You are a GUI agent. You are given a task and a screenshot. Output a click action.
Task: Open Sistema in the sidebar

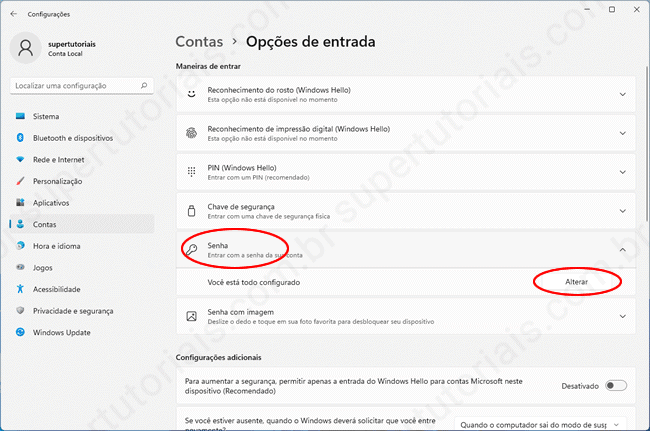pyautogui.click(x=45, y=116)
